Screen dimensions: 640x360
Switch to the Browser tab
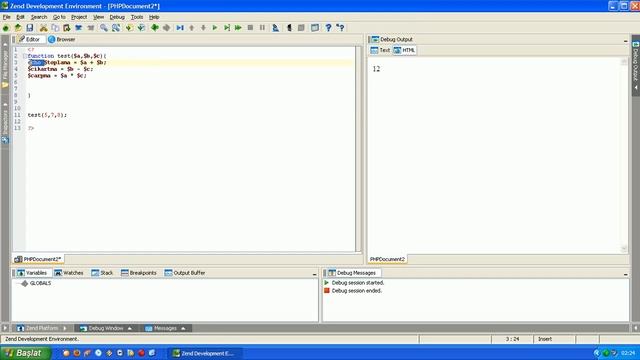point(62,39)
